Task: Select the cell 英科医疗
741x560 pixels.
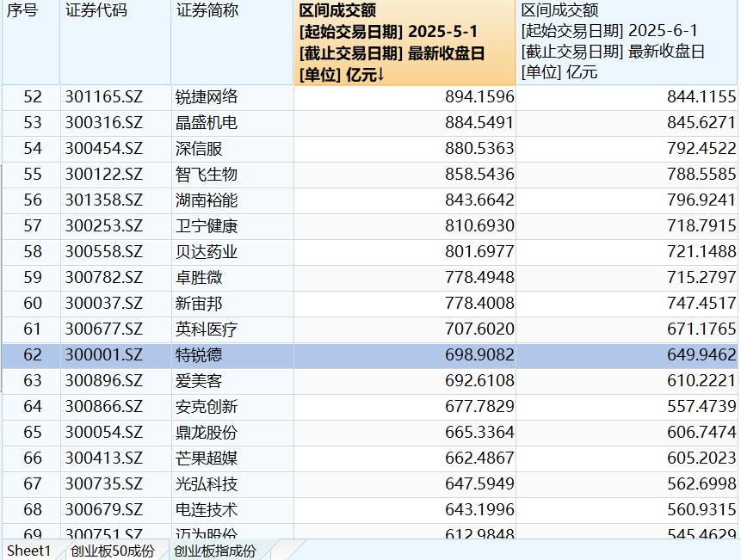Action: point(232,329)
